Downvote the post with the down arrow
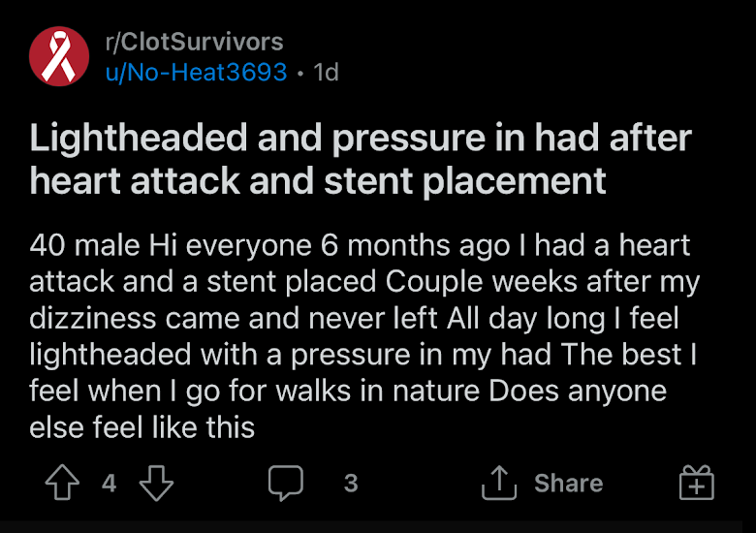756x533 pixels. click(x=156, y=483)
